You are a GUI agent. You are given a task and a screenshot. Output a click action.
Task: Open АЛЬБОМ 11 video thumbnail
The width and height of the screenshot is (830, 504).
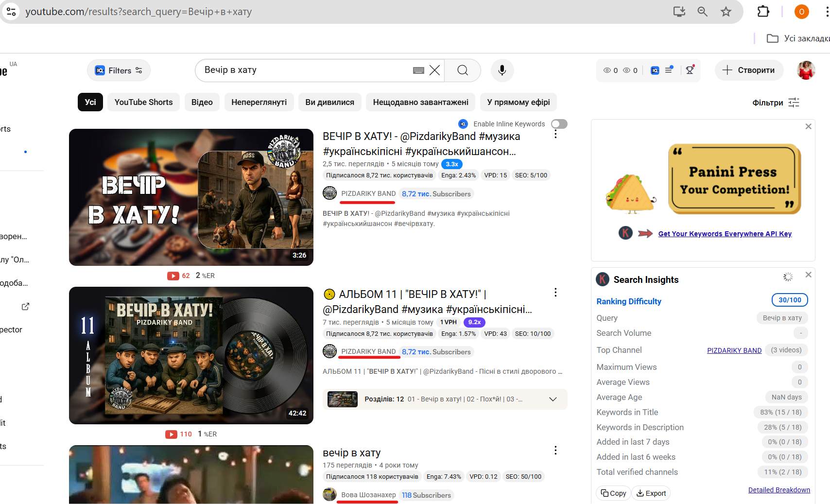tap(191, 355)
